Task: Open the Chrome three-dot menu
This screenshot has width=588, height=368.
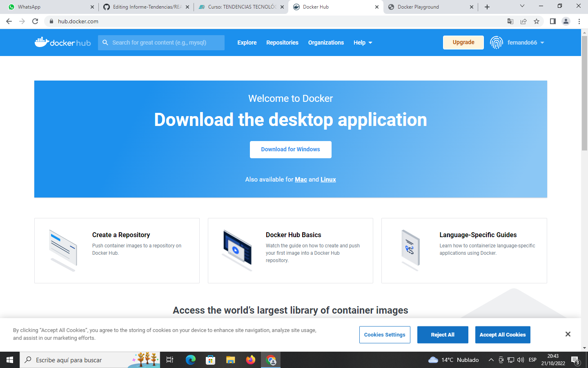Action: 579,21
